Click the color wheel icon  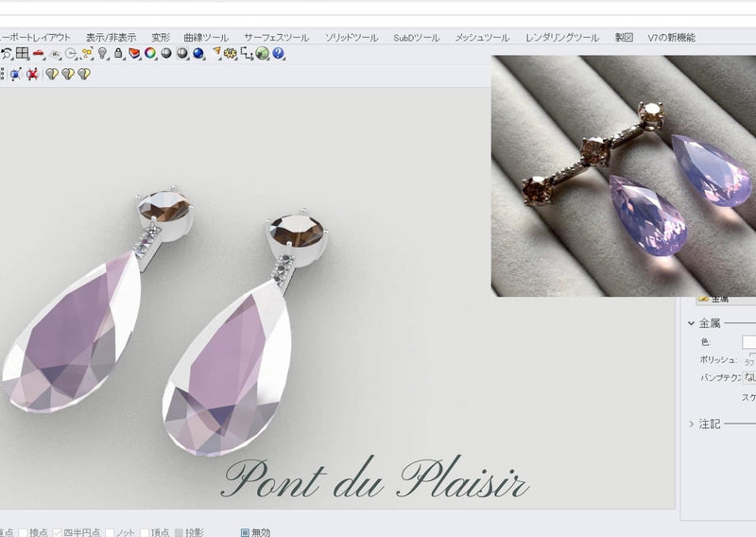(x=150, y=53)
